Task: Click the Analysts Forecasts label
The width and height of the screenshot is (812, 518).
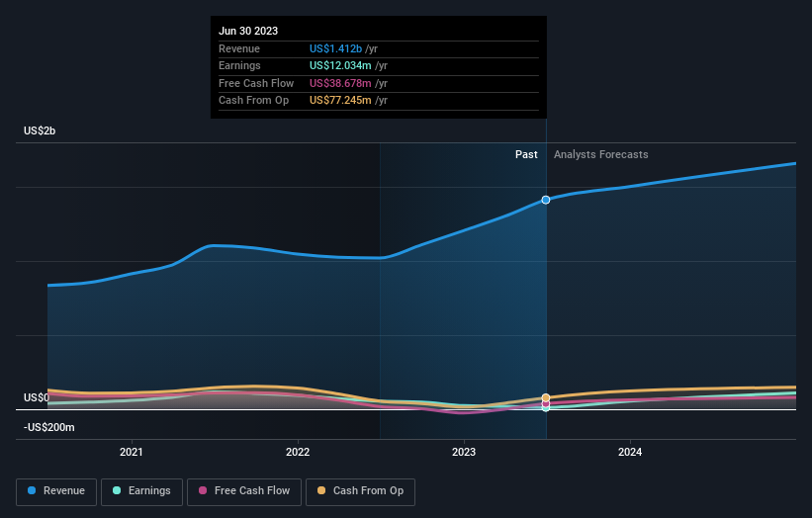Action: pos(600,155)
